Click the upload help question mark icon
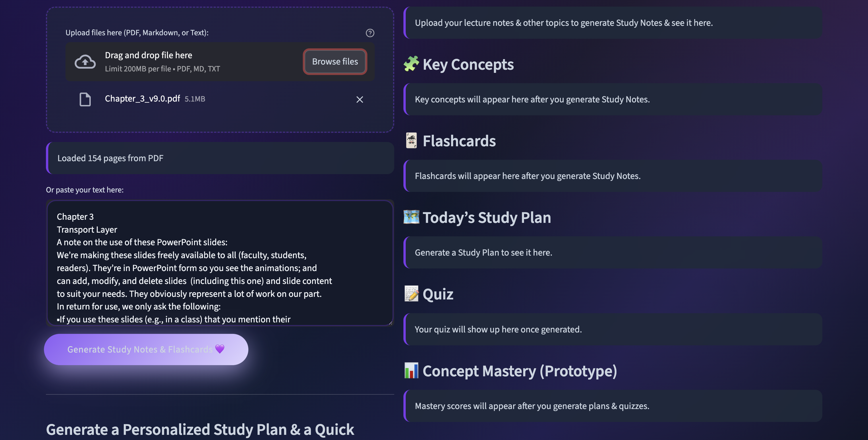Screen dimensions: 868x440 [370, 33]
